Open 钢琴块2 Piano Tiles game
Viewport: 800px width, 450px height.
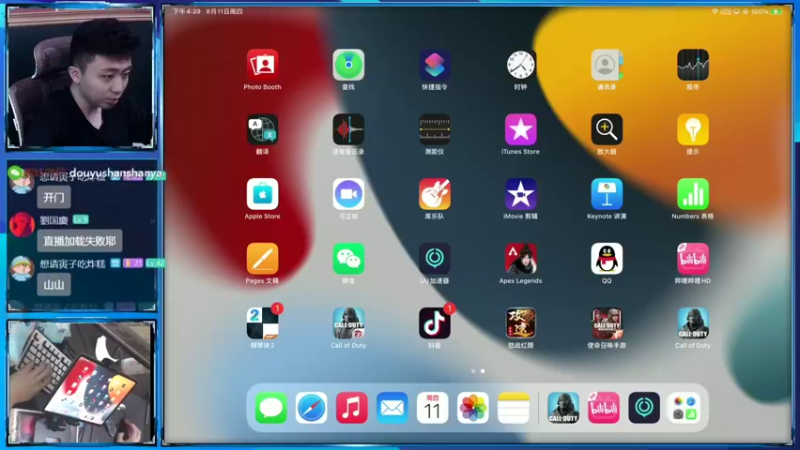(262, 323)
